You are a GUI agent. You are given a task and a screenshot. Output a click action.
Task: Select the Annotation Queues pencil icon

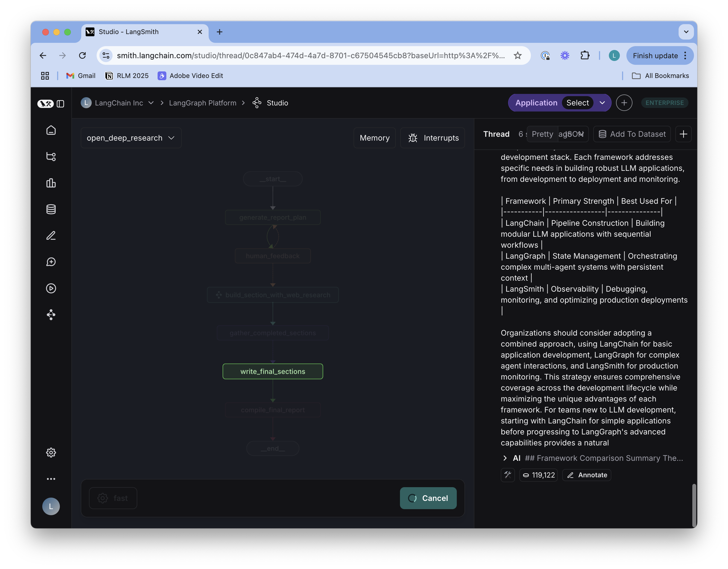[x=51, y=235]
